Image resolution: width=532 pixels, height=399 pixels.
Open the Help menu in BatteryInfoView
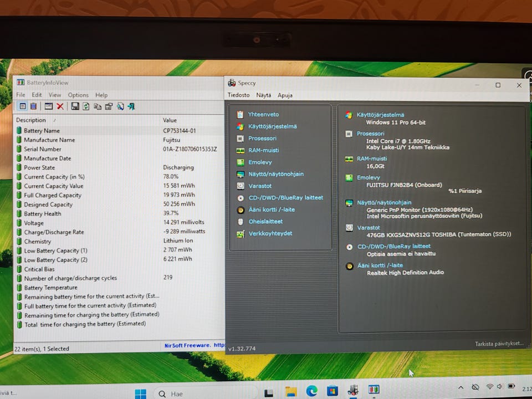(x=101, y=95)
